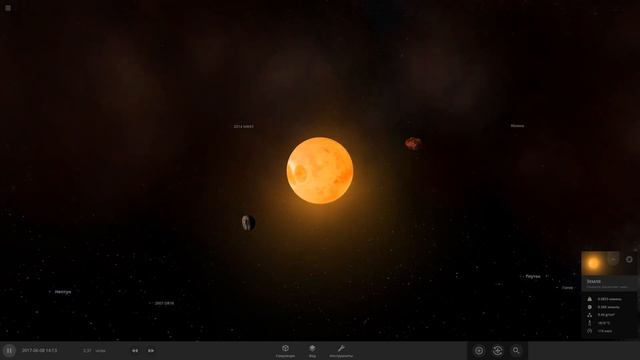Viewport: 640px width, 360px height.
Task: Select the large orange glowing planet
Action: point(320,170)
